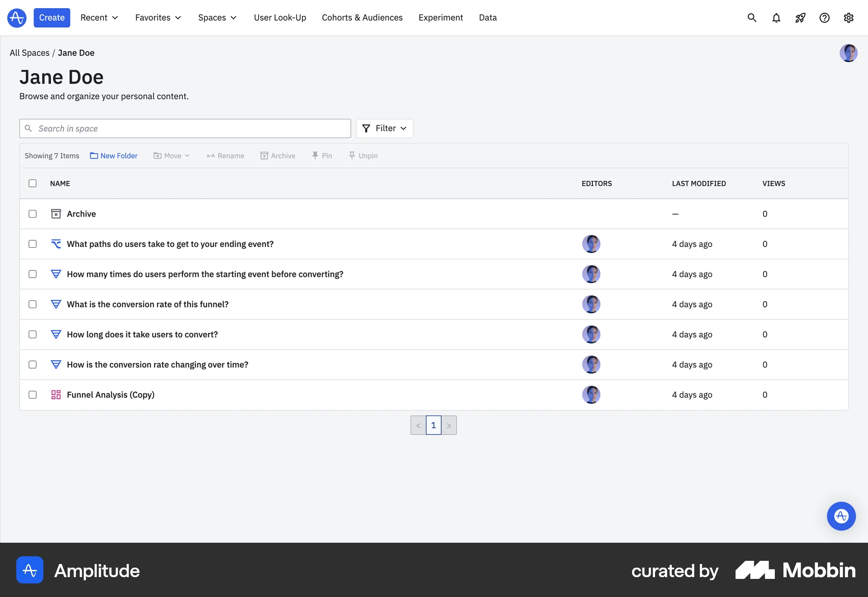The height and width of the screenshot is (597, 868).
Task: Click the Amplitude logo in the top left
Action: [x=16, y=18]
